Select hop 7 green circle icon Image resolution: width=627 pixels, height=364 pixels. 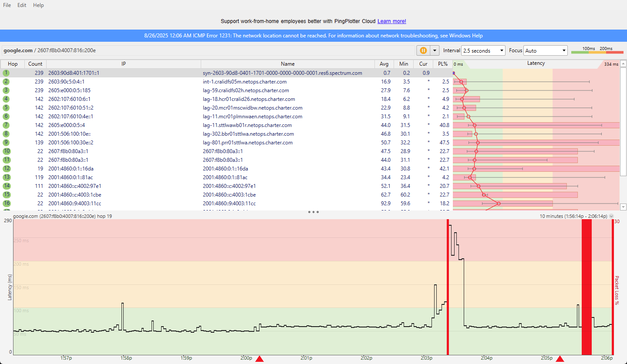pos(6,125)
